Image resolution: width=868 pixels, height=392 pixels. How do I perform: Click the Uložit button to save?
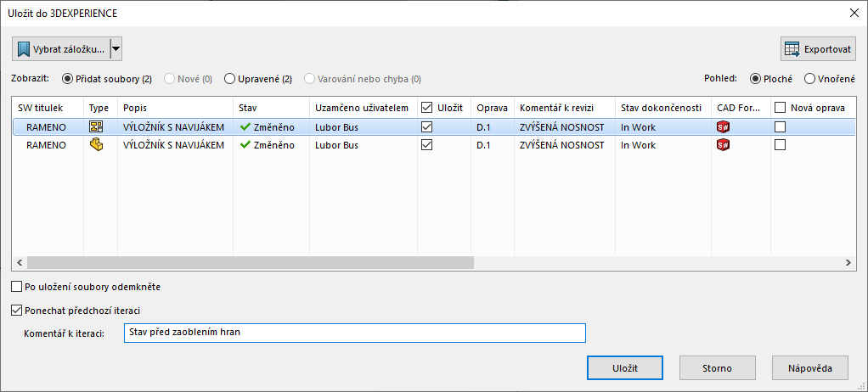pos(625,367)
